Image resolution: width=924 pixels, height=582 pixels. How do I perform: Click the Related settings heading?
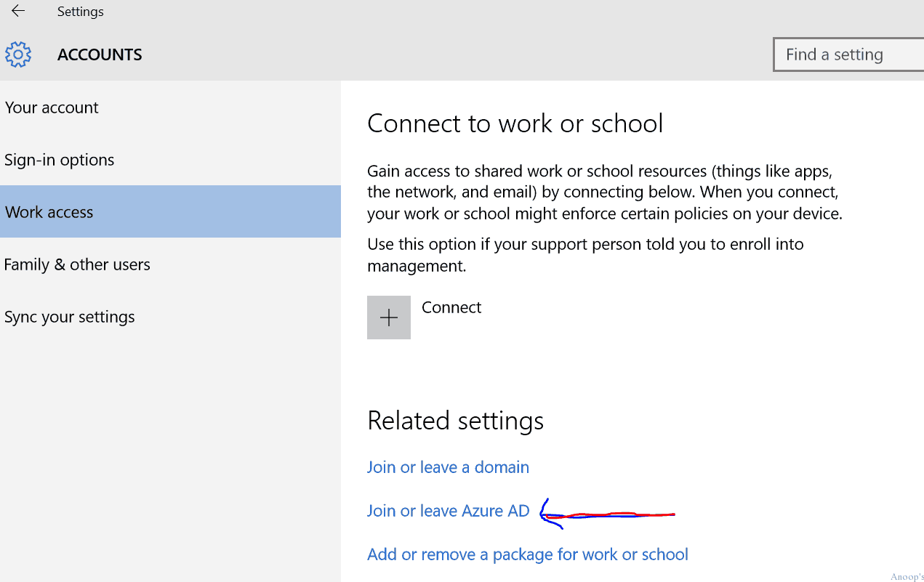click(x=456, y=421)
